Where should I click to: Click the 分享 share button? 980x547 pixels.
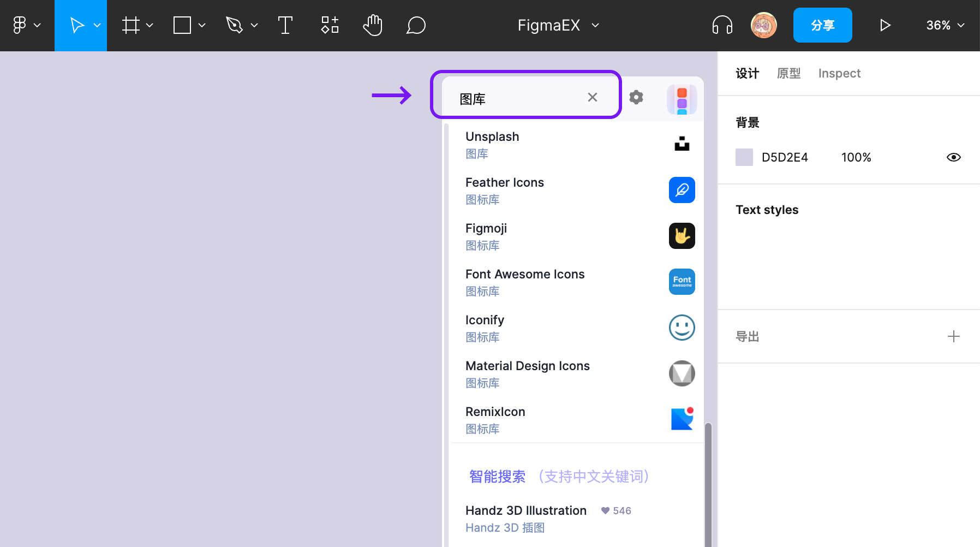click(x=823, y=25)
